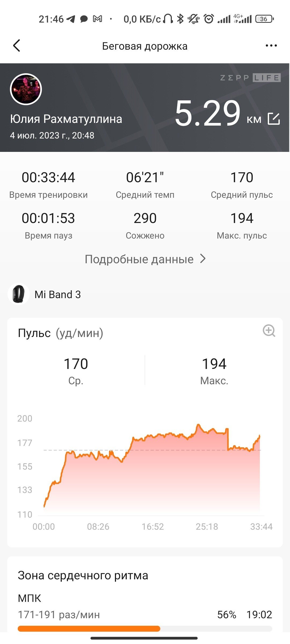The width and height of the screenshot is (290, 644).
Task: Tap the Время тренировки 00:33:44 stat
Action: (x=48, y=185)
